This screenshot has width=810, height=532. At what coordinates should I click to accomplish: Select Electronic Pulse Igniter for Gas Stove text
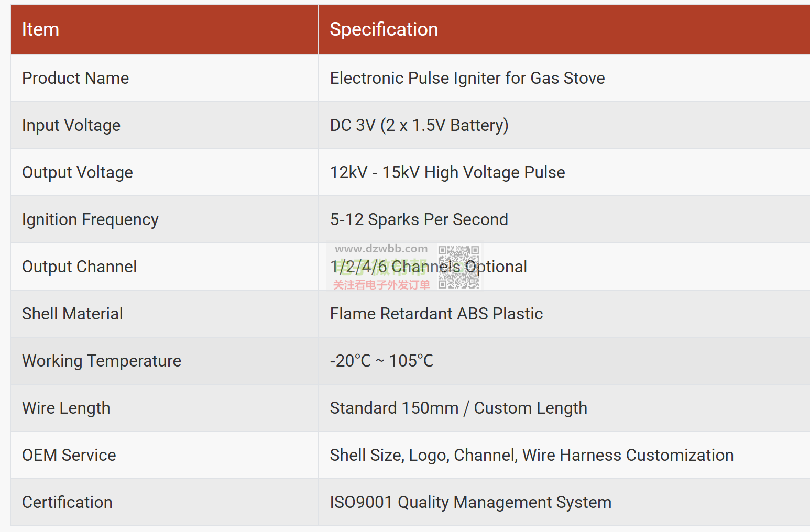coord(467,78)
